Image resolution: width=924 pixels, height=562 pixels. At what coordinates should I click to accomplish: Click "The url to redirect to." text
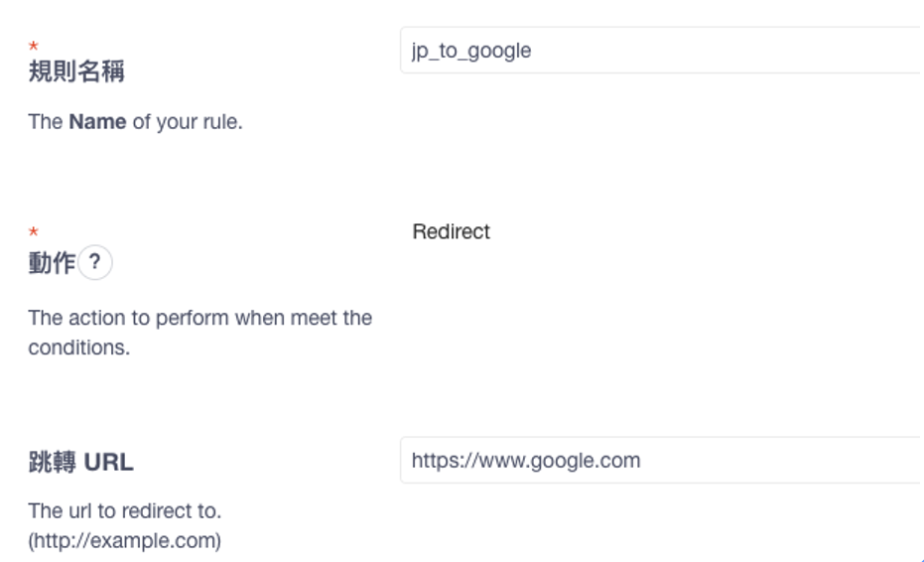(x=124, y=510)
